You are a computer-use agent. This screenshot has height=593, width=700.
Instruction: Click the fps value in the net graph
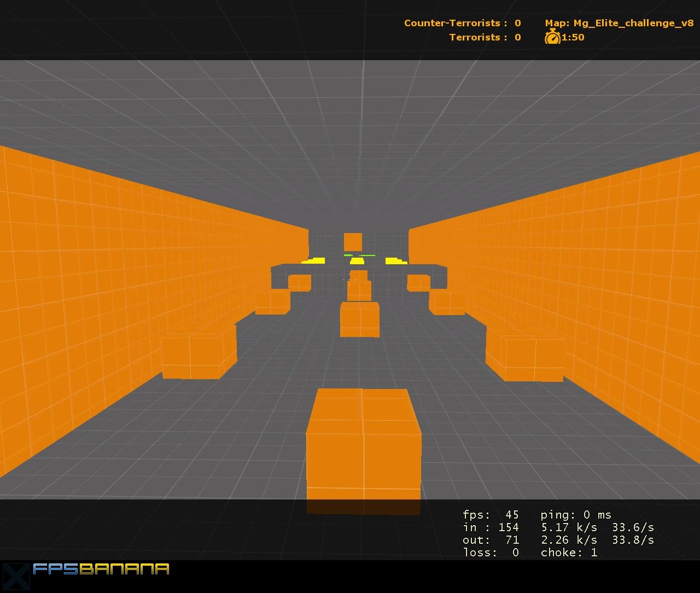point(510,515)
